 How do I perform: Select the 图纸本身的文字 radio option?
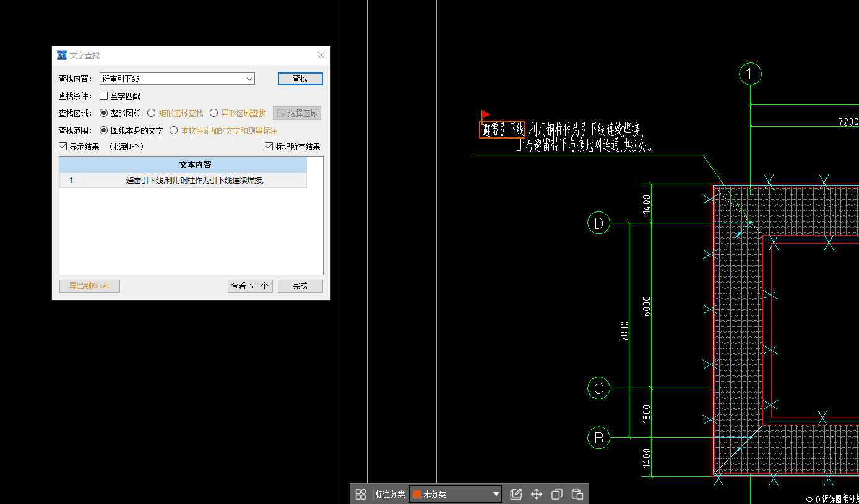(x=104, y=130)
